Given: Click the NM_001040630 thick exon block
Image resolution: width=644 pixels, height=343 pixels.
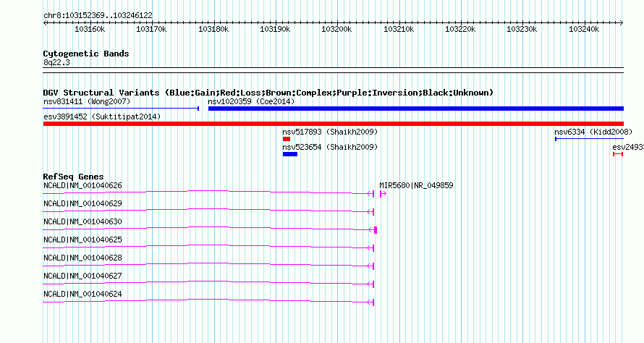Looking at the screenshot, I should 376,229.
